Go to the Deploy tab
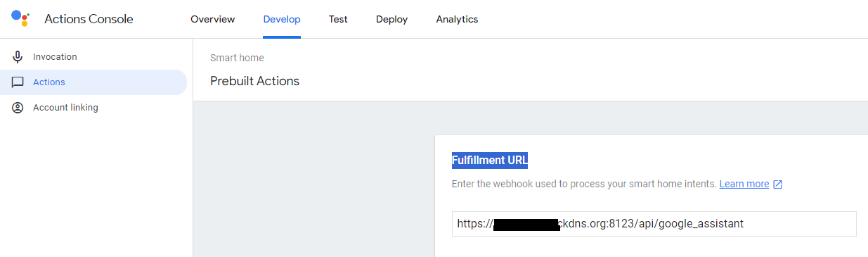Image resolution: width=868 pixels, height=257 pixels. point(391,19)
